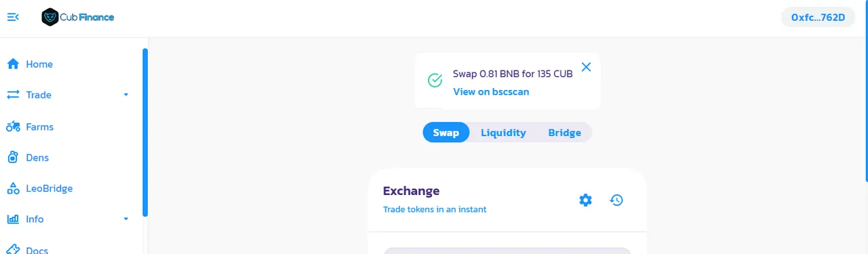
Task: Click the 0xfc...762D wallet button
Action: click(818, 18)
